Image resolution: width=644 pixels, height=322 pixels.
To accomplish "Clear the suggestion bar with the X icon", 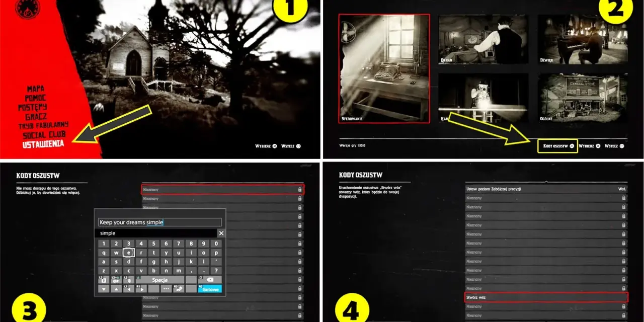I will click(221, 233).
